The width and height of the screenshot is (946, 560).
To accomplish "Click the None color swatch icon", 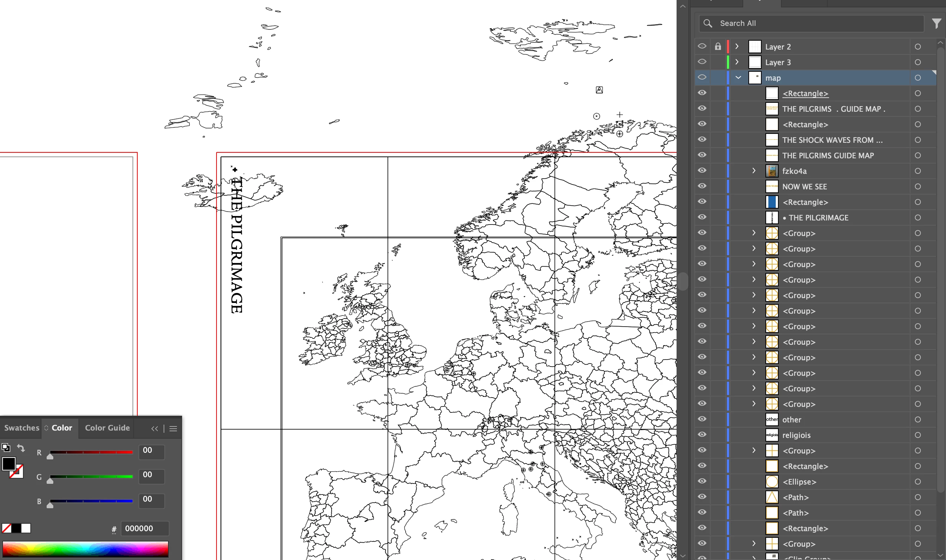I will click(6, 528).
